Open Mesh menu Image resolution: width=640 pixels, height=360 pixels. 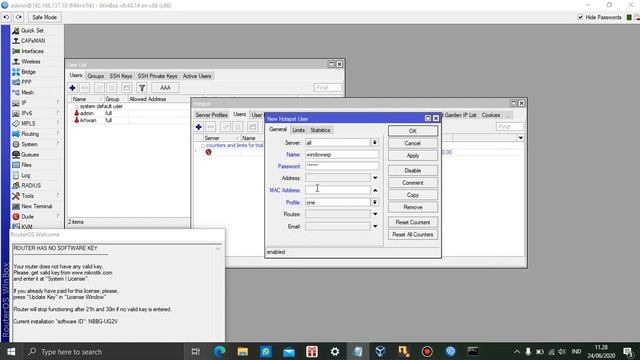(x=27, y=93)
